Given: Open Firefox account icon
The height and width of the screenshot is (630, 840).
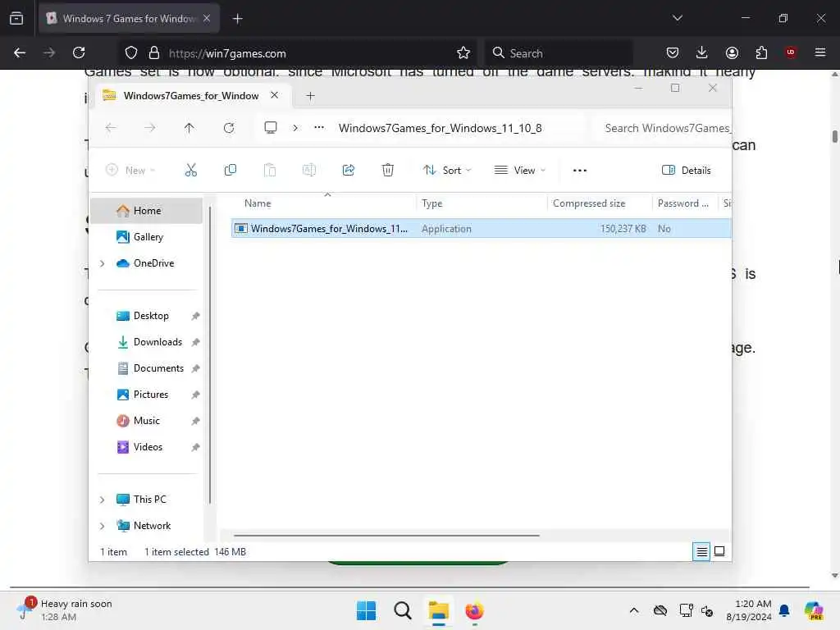Looking at the screenshot, I should (732, 52).
